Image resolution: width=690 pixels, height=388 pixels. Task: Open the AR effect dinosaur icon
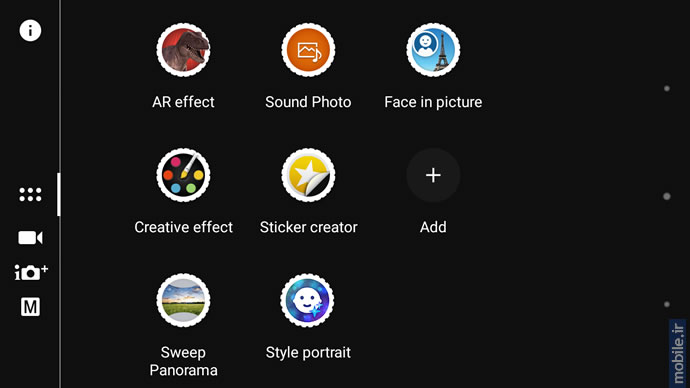pyautogui.click(x=183, y=50)
